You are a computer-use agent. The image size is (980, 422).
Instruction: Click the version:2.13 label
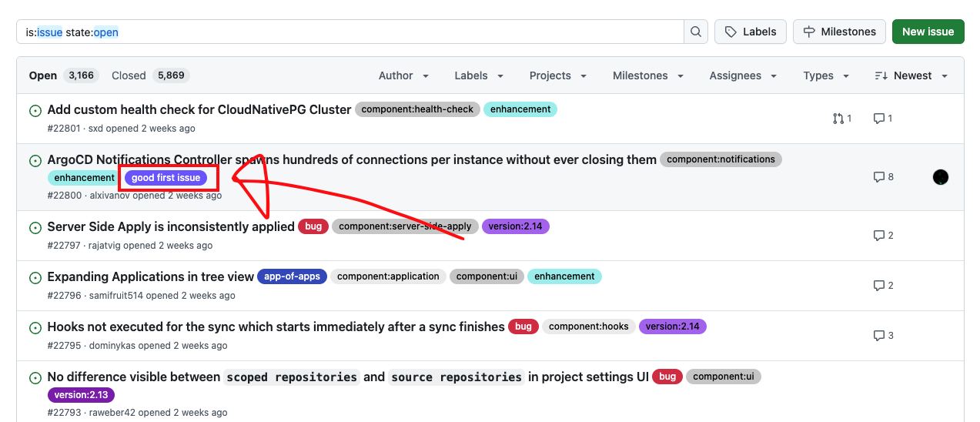click(81, 395)
